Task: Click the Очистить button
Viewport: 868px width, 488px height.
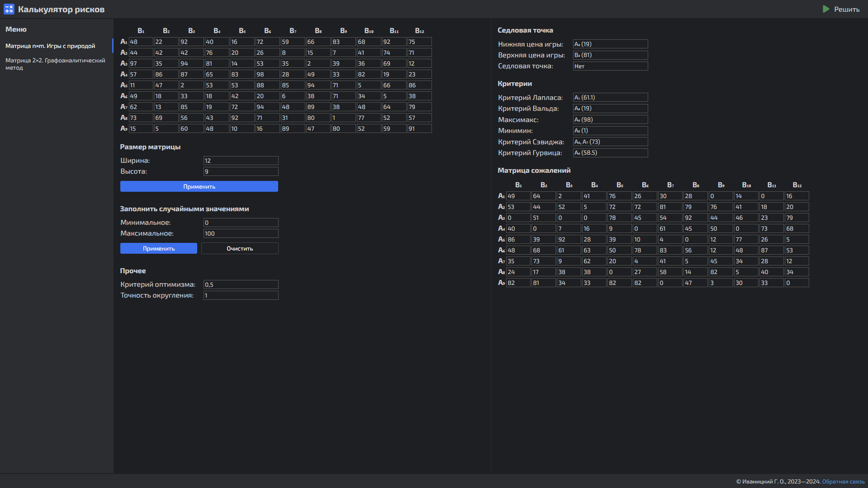Action: [240, 248]
